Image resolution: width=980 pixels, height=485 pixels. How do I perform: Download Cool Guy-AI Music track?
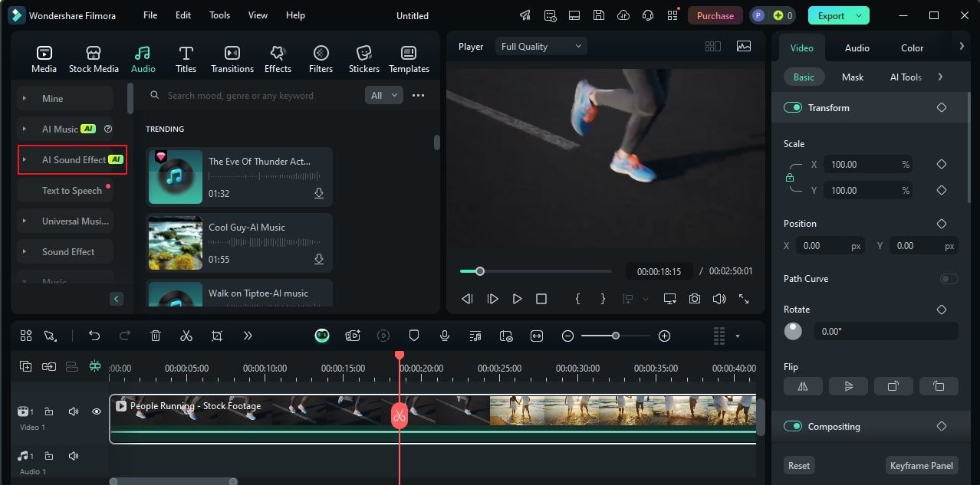click(x=318, y=259)
